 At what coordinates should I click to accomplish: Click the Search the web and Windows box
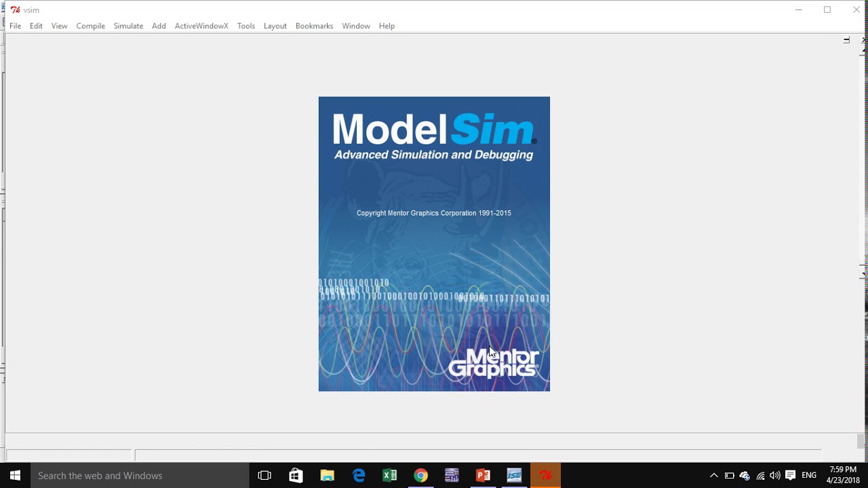140,476
